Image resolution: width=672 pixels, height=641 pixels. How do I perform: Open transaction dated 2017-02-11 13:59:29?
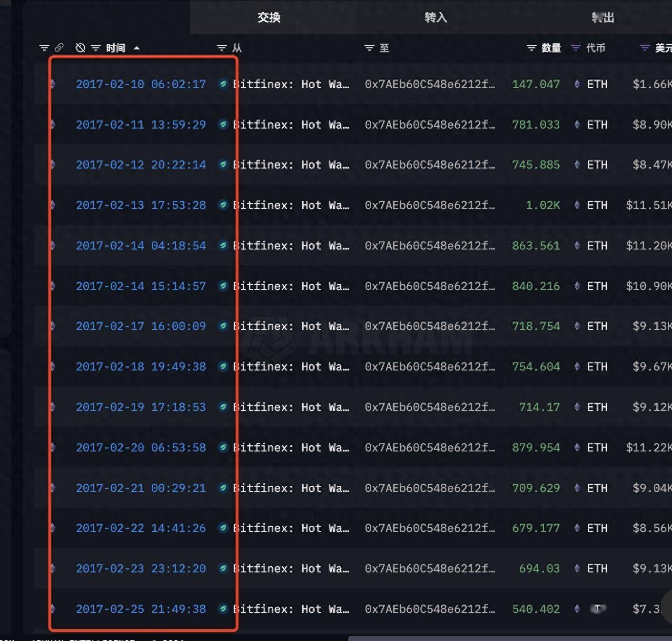[x=141, y=125]
